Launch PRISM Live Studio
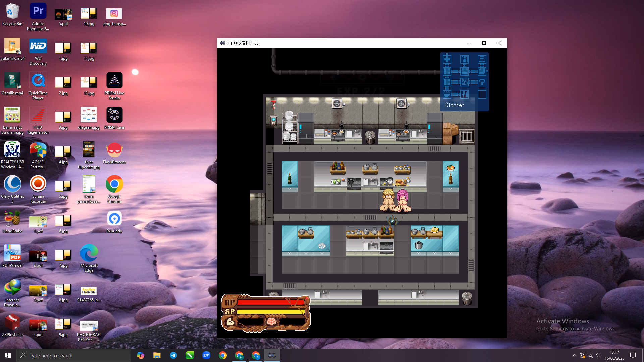This screenshot has height=362, width=644. pyautogui.click(x=114, y=86)
